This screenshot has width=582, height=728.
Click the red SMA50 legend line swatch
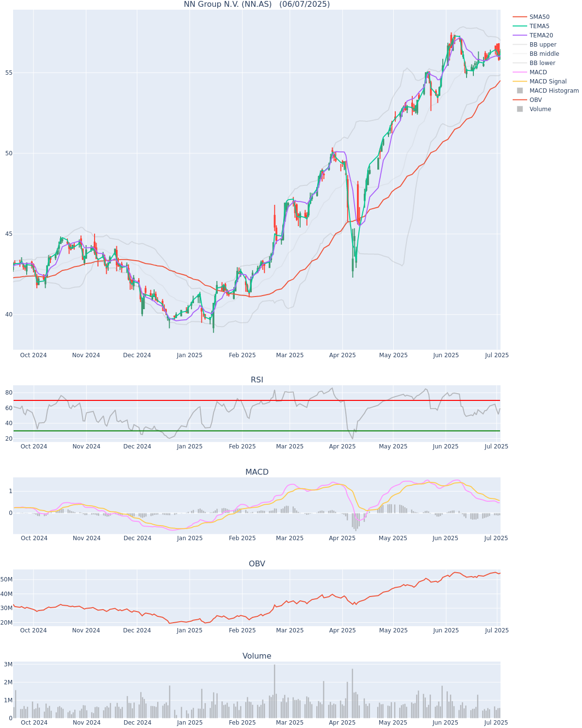(x=520, y=17)
